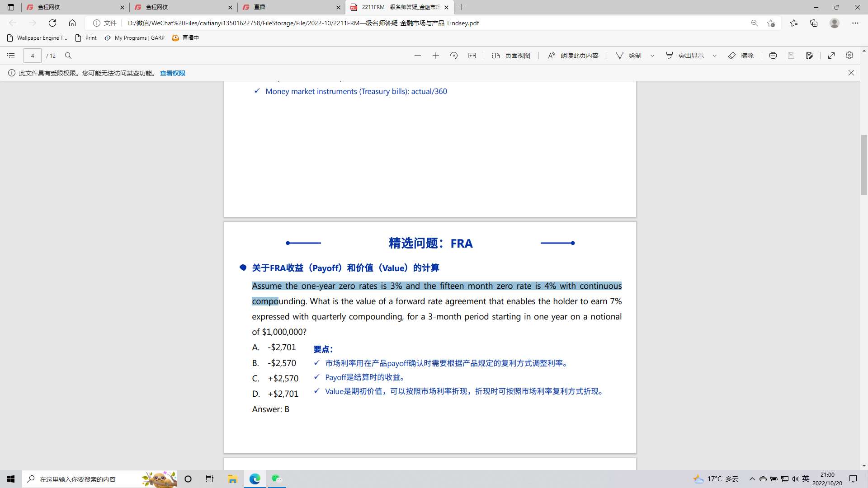Click the 查看权限 link
This screenshot has height=488, width=868.
(x=172, y=73)
